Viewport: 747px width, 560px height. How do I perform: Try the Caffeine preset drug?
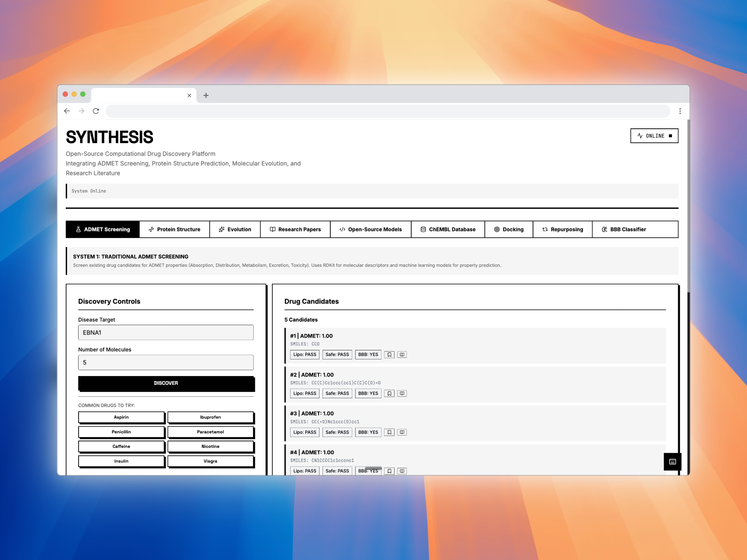tap(121, 446)
